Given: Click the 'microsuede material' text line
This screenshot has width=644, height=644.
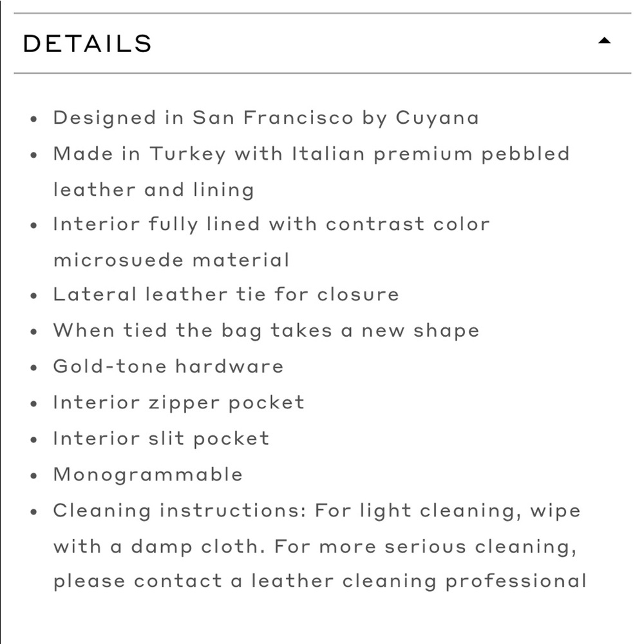Looking at the screenshot, I should (x=171, y=260).
